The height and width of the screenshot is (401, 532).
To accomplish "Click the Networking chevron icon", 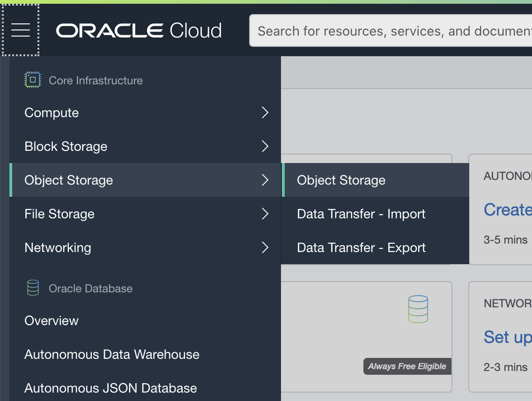I will click(x=265, y=247).
